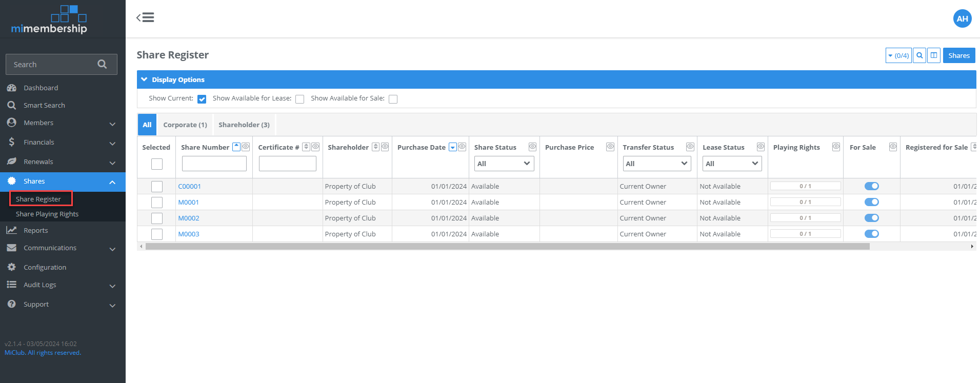980x383 pixels.
Task: Hide the Lease Status column eye icon
Action: pos(761,147)
